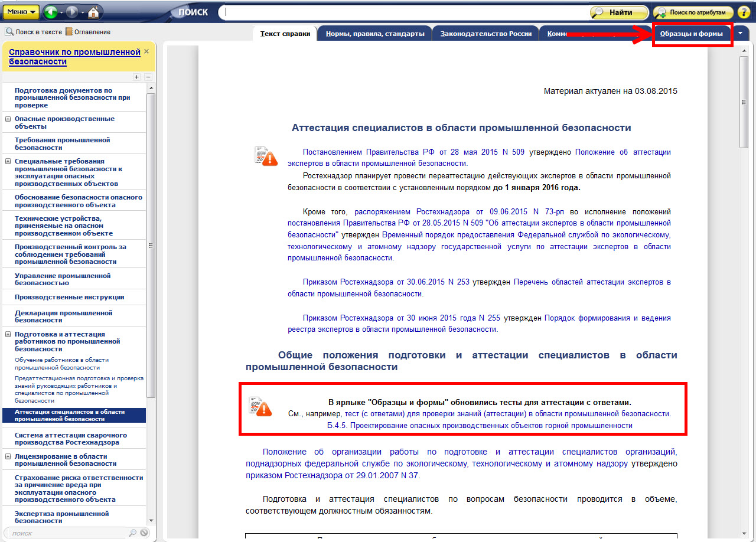Viewport: 756px width, 542px height.
Task: Open приказом Ростехнадзора от 29.01.2007 N 37 link
Action: click(x=333, y=475)
